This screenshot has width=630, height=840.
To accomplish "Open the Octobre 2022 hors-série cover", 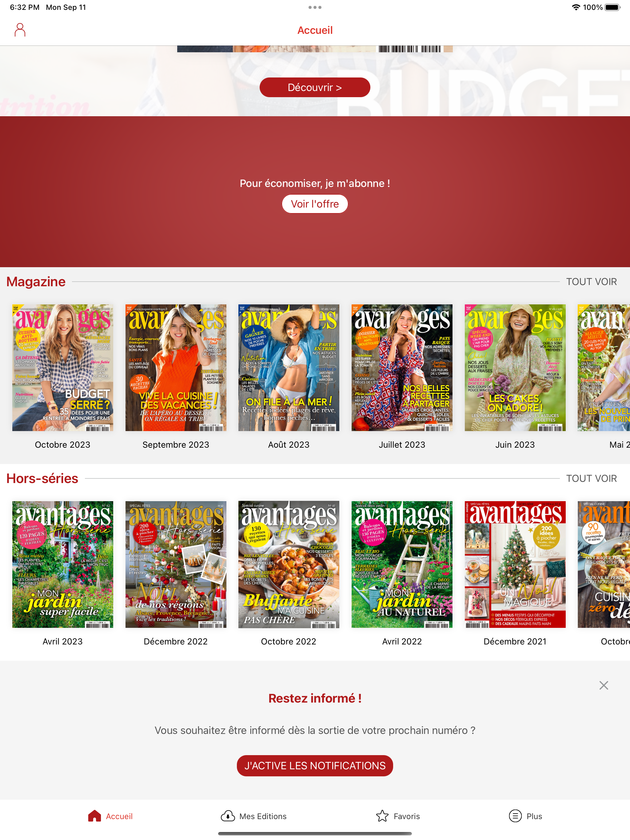I will (289, 564).
